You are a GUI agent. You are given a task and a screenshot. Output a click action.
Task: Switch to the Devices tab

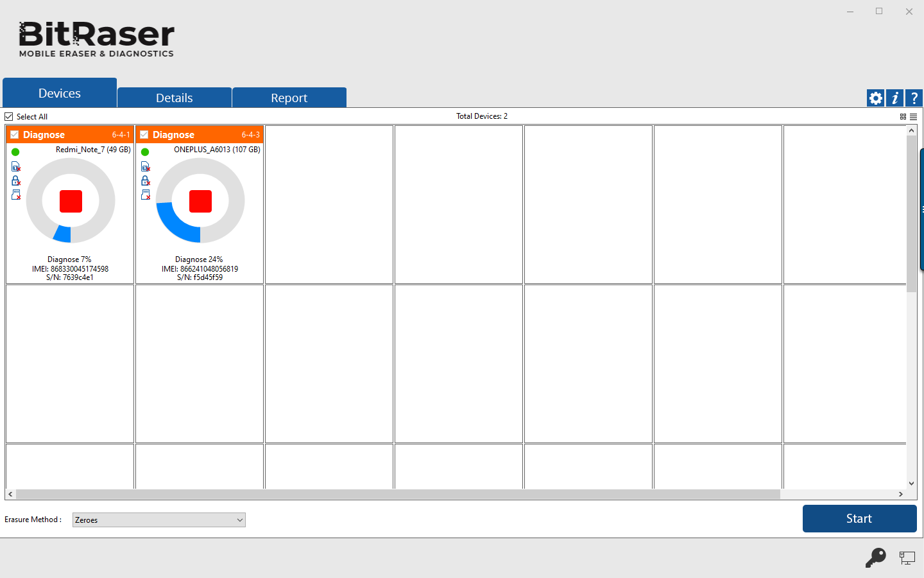coord(60,93)
